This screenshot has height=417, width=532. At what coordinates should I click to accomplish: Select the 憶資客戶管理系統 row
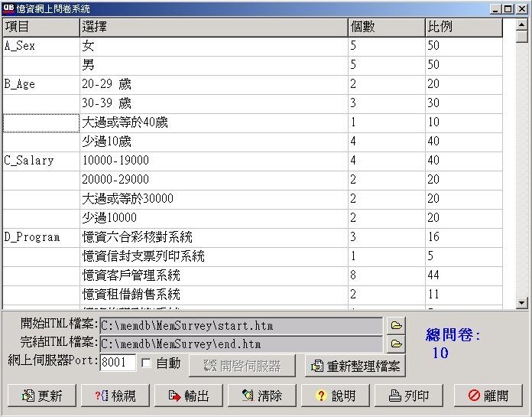pyautogui.click(x=213, y=275)
